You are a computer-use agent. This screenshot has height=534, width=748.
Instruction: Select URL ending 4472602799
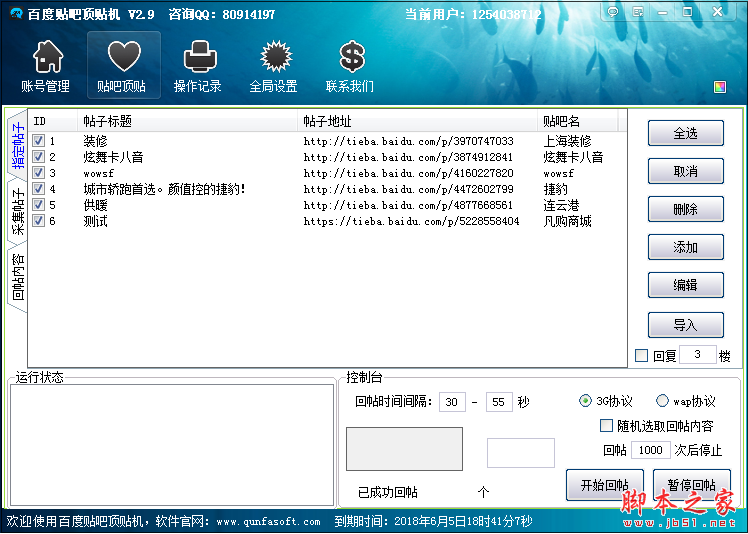408,189
